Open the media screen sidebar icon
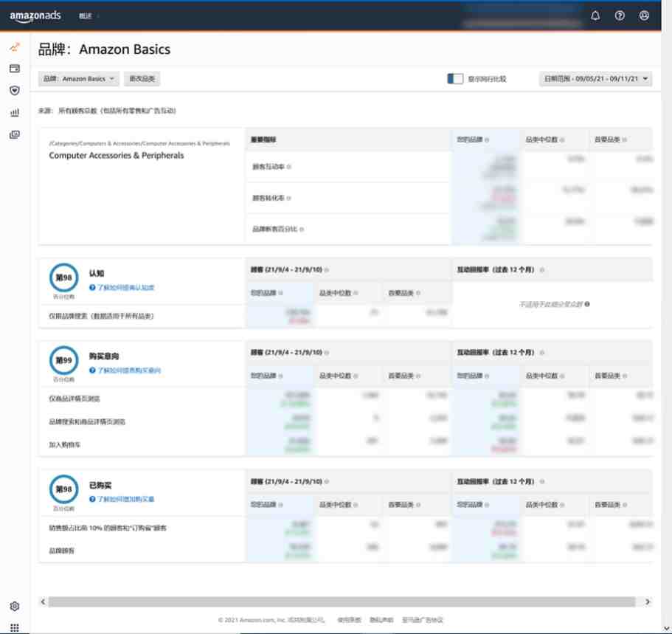The width and height of the screenshot is (672, 634). point(15,134)
